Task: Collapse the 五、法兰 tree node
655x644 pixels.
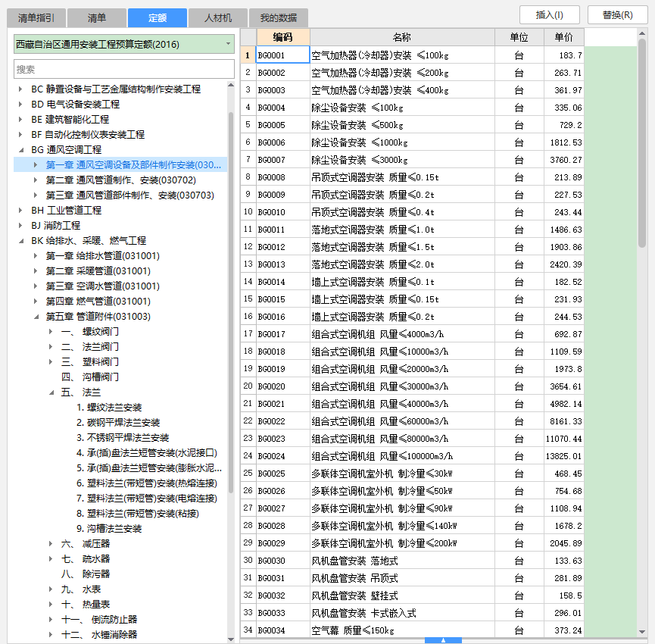Action: point(51,392)
